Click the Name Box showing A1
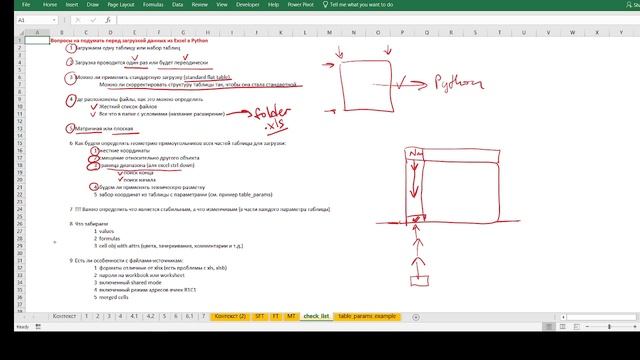640x360 pixels. coord(33,20)
